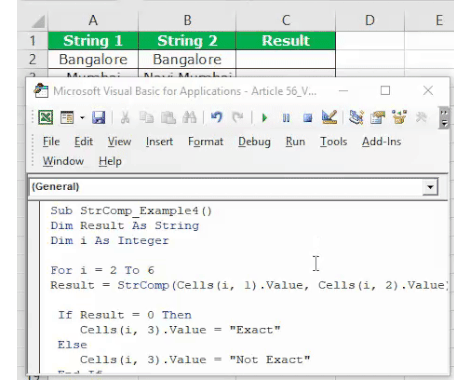Minimize the Visual Basic window
Screen dimensions: 470x380
tap(343, 91)
